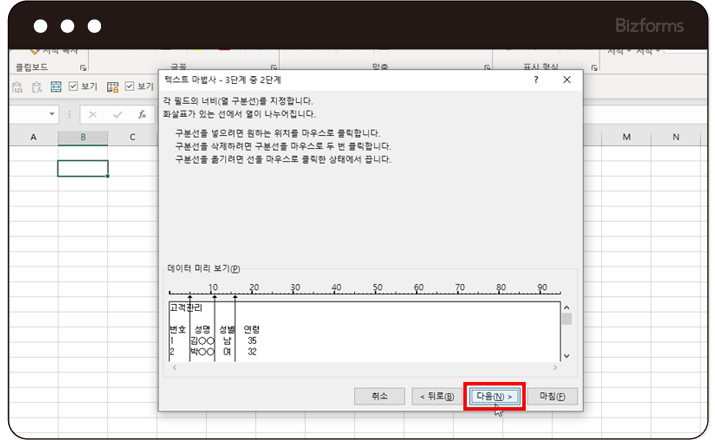Image resolution: width=715 pixels, height=440 pixels.
Task: Open the 글꼴 group dialog launcher
Action: [274, 68]
